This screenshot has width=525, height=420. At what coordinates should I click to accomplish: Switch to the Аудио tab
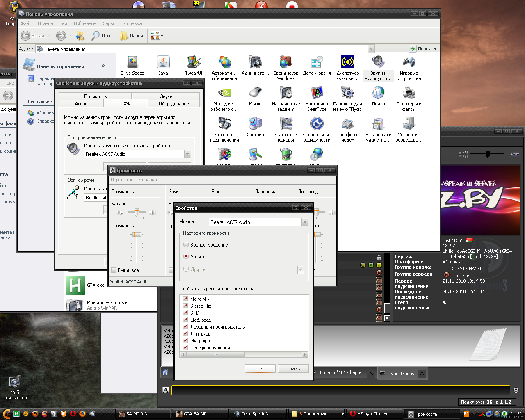[x=81, y=104]
